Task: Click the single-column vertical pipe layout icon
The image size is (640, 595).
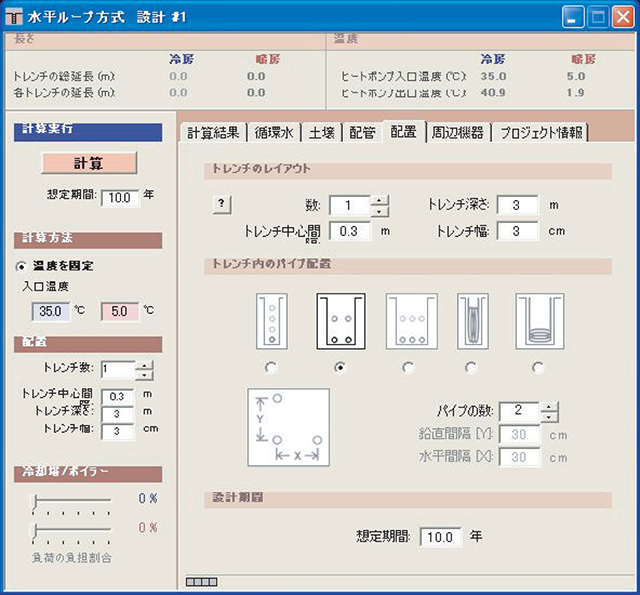Action: 272,320
